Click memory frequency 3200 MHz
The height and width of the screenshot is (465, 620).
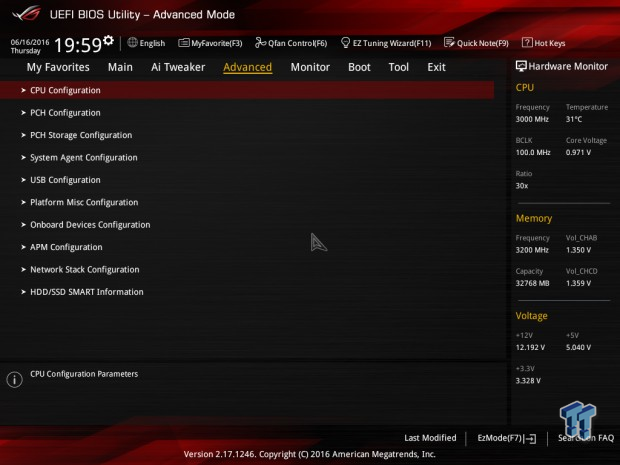(x=532, y=250)
